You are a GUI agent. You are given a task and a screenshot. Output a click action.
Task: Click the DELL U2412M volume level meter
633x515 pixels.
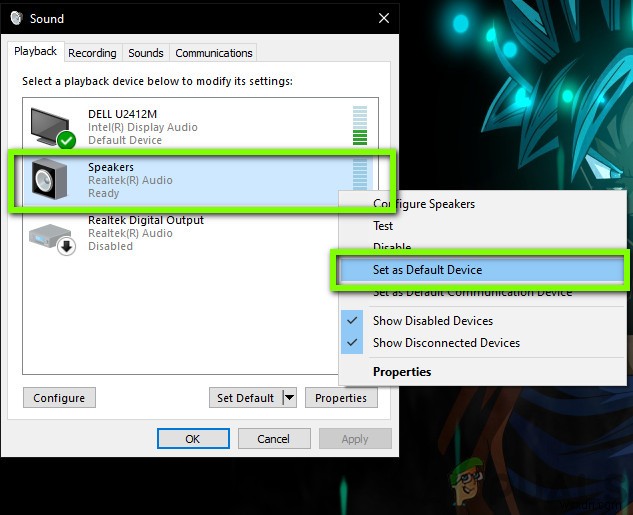coord(360,126)
